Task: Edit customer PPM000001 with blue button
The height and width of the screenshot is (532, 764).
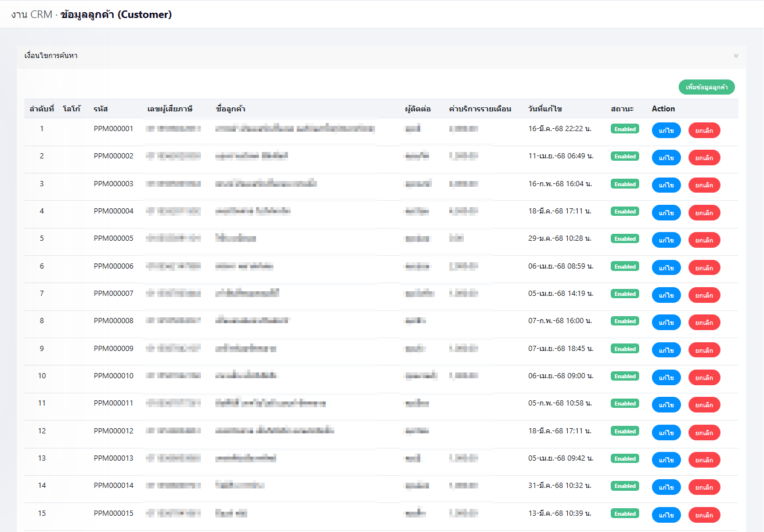Action: click(666, 130)
